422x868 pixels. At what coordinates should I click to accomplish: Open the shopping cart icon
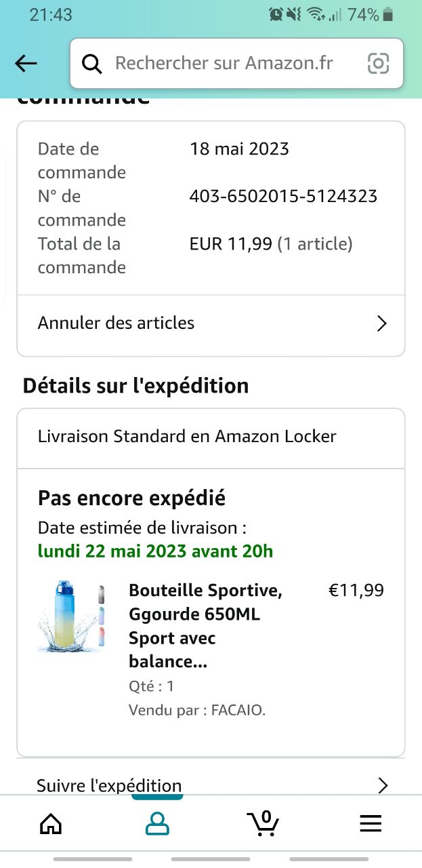tap(263, 823)
